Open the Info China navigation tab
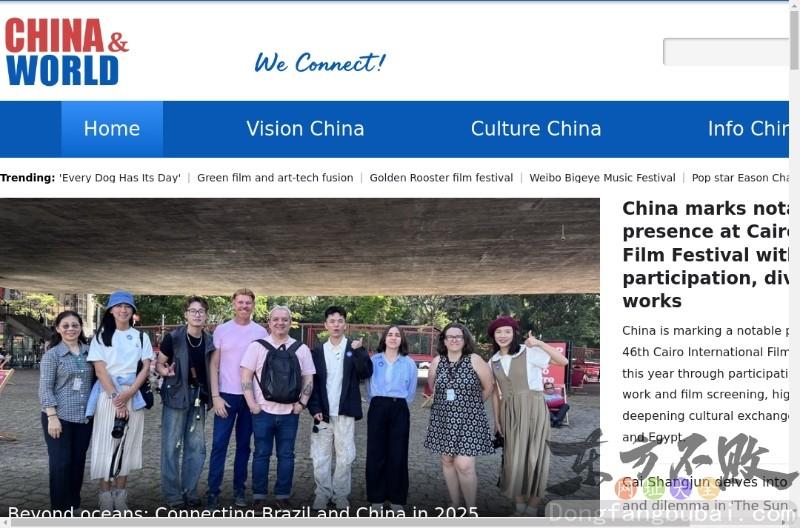This screenshot has width=800, height=528. click(x=748, y=129)
